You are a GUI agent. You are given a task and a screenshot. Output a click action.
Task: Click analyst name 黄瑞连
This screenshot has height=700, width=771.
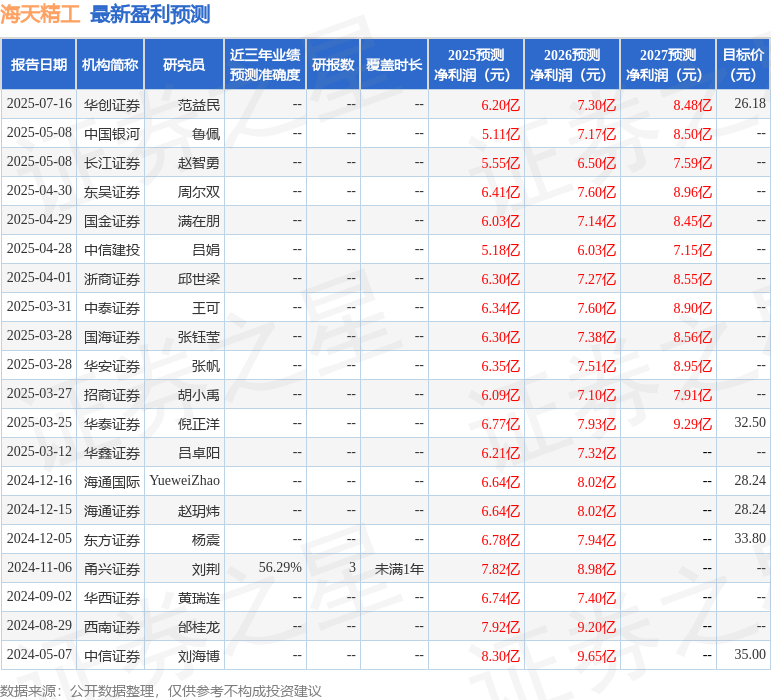tap(199, 598)
